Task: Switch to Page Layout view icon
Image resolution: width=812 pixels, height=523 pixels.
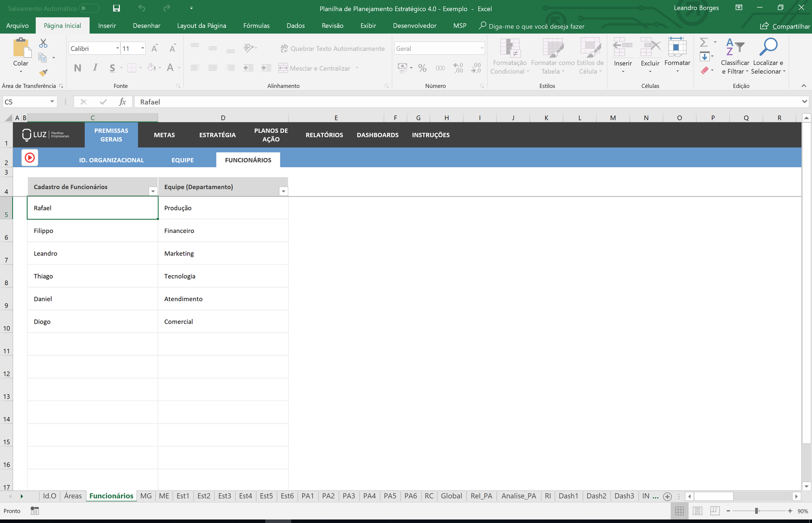Action: tap(697, 511)
